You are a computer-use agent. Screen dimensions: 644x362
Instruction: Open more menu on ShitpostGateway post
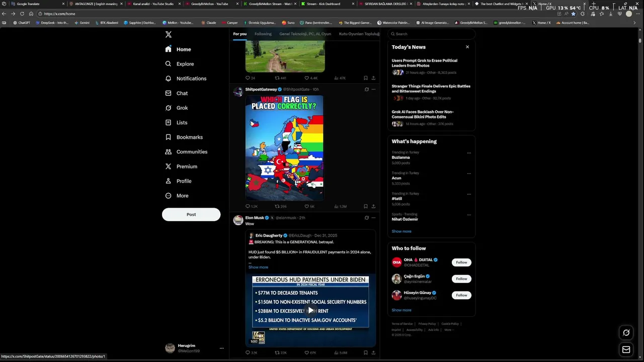tap(373, 89)
